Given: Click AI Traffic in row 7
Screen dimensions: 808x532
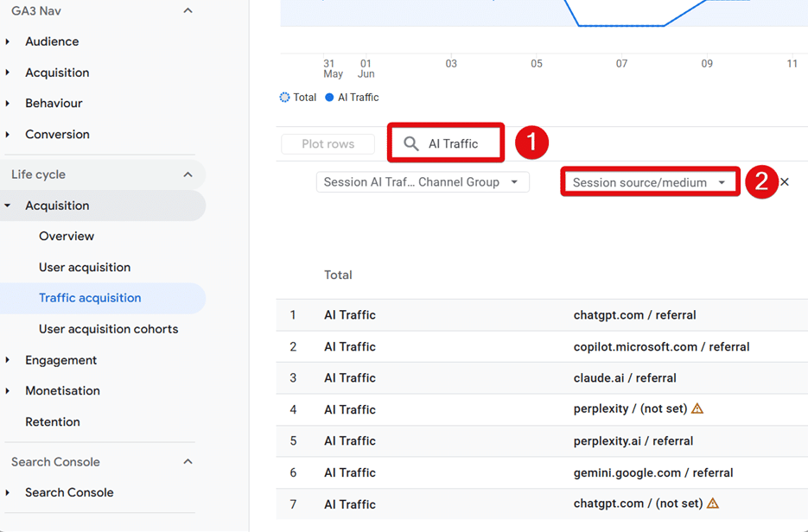Looking at the screenshot, I should point(350,504).
